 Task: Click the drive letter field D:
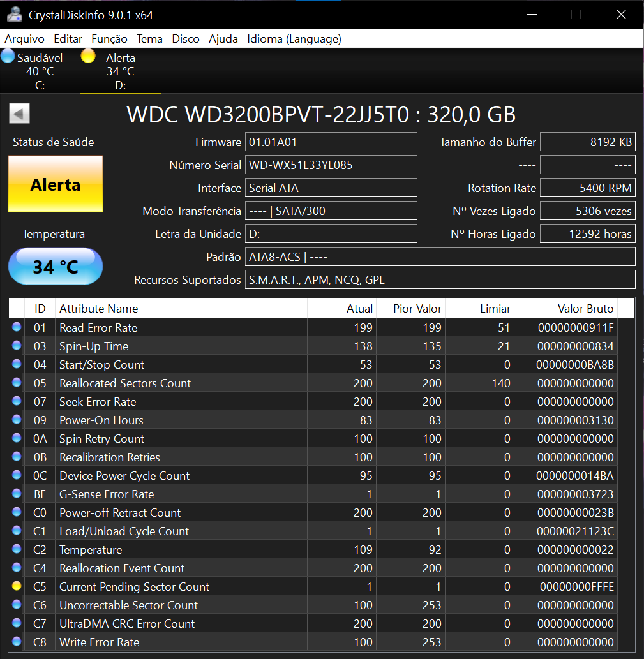(x=331, y=233)
